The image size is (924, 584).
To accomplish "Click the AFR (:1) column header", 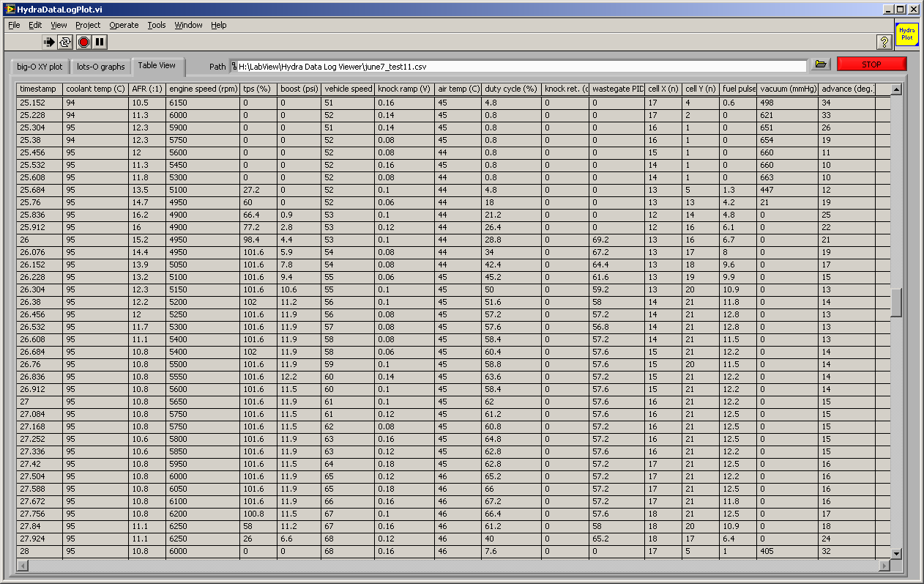I will [x=147, y=89].
